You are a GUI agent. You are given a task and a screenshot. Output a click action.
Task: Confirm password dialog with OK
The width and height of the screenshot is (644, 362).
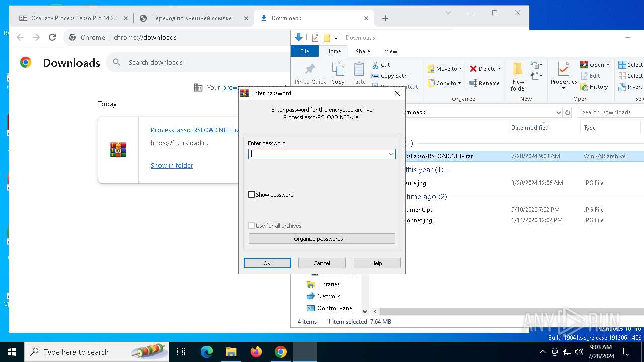pos(267,263)
